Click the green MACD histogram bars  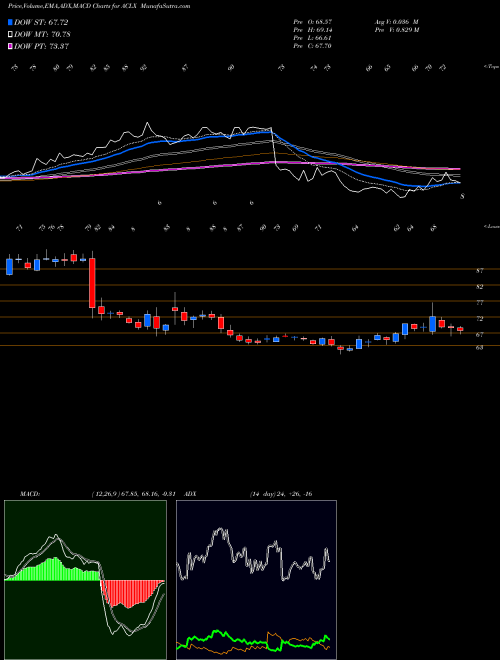tap(53, 569)
